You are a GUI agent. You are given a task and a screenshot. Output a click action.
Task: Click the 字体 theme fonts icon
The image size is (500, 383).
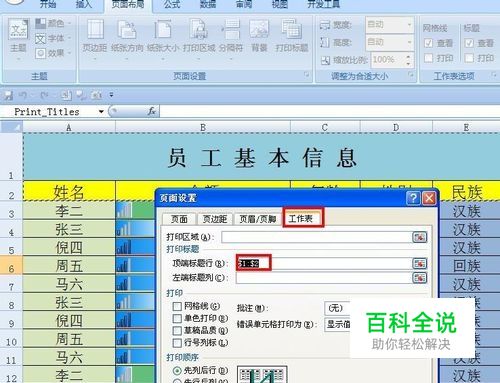pyautogui.click(x=41, y=39)
